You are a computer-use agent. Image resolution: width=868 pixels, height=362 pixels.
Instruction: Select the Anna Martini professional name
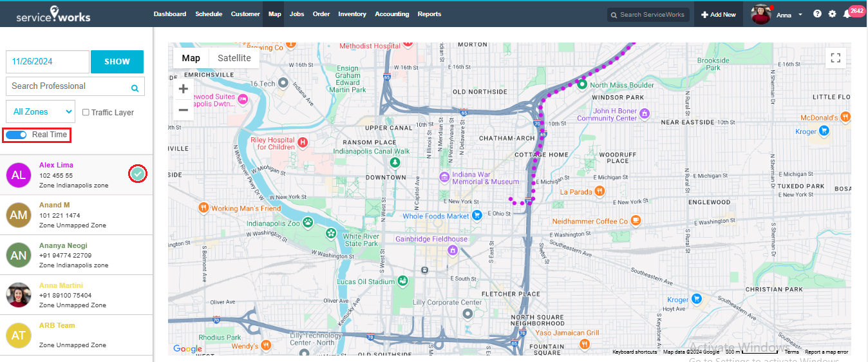(61, 285)
